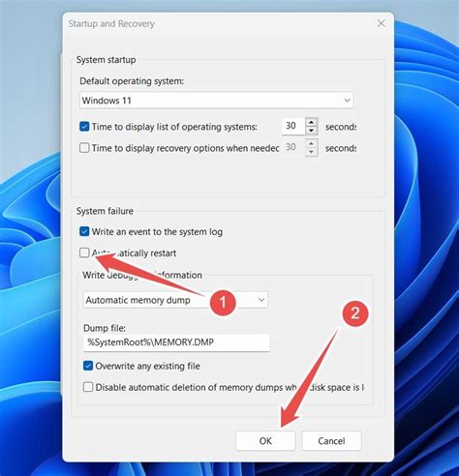459x476 pixels.
Task: Decrease operating systems list display time
Action: 311,131
